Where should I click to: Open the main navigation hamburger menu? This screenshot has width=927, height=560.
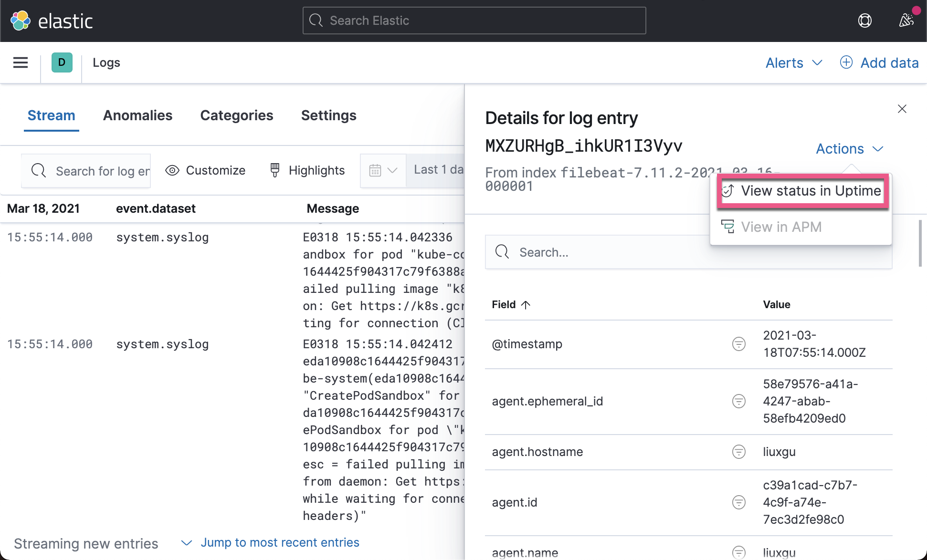coord(20,62)
